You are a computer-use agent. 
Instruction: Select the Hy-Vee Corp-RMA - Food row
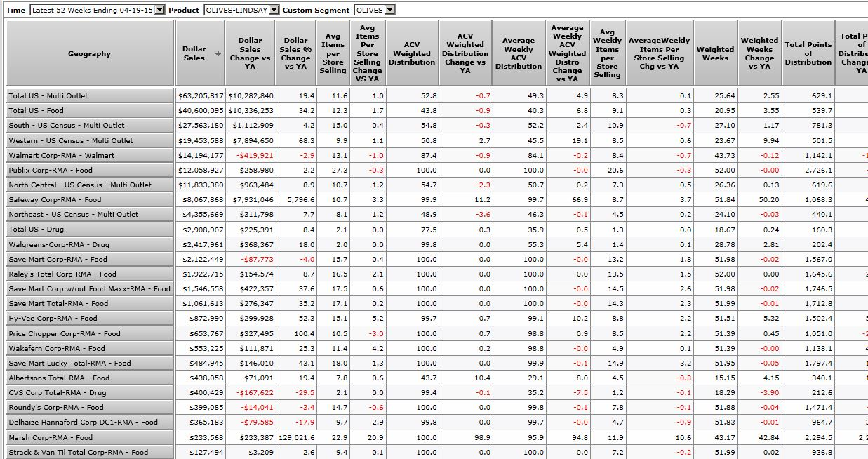point(53,319)
